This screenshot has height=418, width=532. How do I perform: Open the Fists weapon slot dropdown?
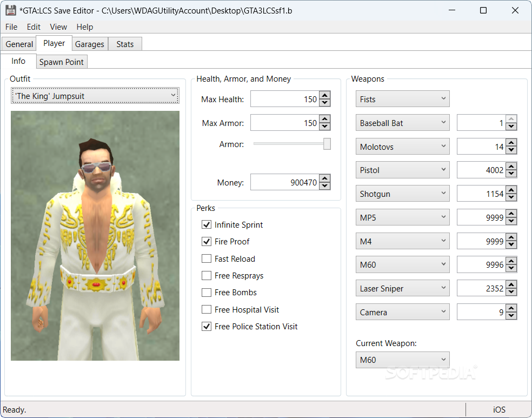[x=402, y=99]
